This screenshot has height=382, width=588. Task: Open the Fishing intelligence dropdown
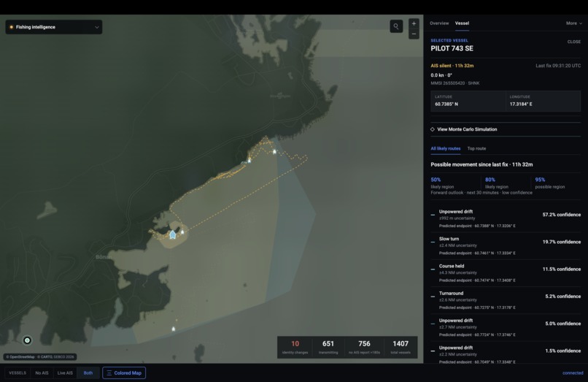tap(54, 27)
